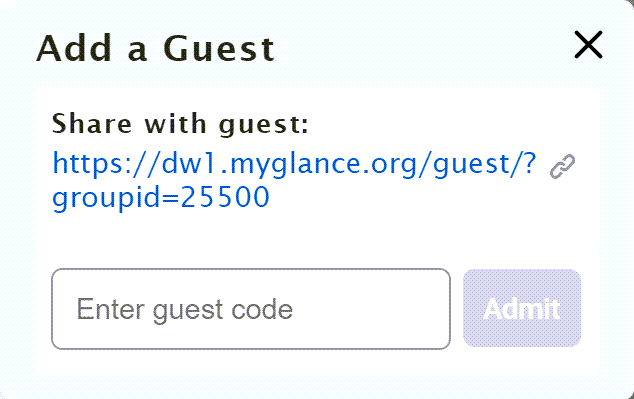Viewport: 634px width, 399px height.
Task: Close the Add a Guest dialog
Action: click(x=588, y=44)
